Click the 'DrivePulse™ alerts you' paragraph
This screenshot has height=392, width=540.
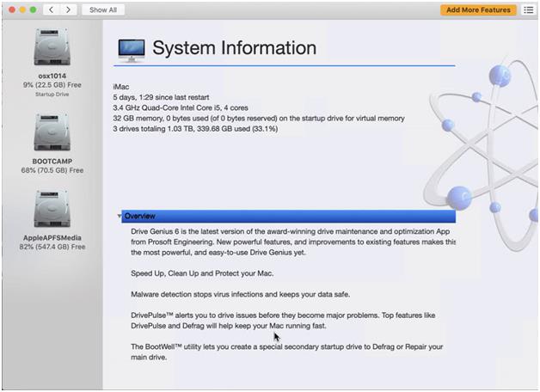(x=283, y=321)
